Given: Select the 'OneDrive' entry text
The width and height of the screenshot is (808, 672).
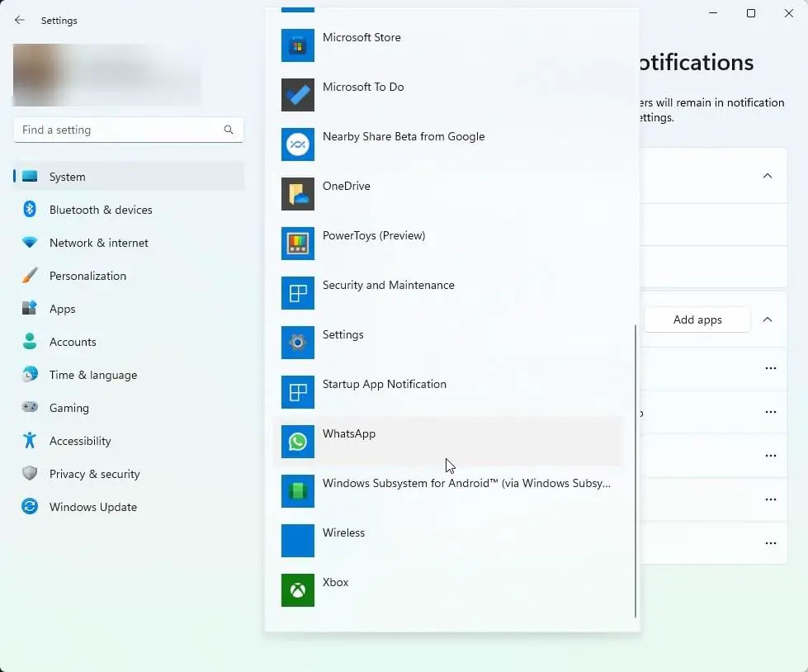Looking at the screenshot, I should [347, 186].
